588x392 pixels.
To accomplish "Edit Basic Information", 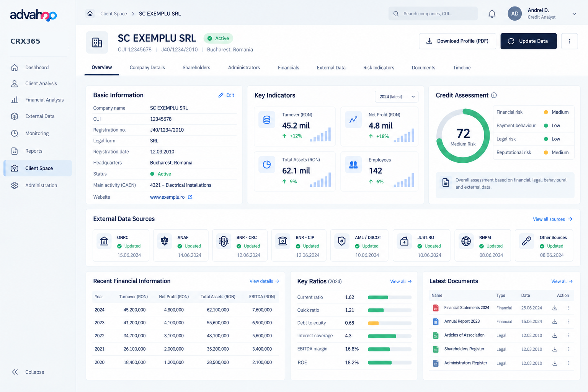I will (226, 95).
